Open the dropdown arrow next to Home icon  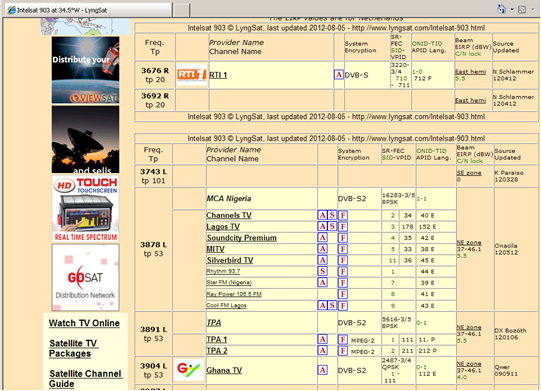512,9
